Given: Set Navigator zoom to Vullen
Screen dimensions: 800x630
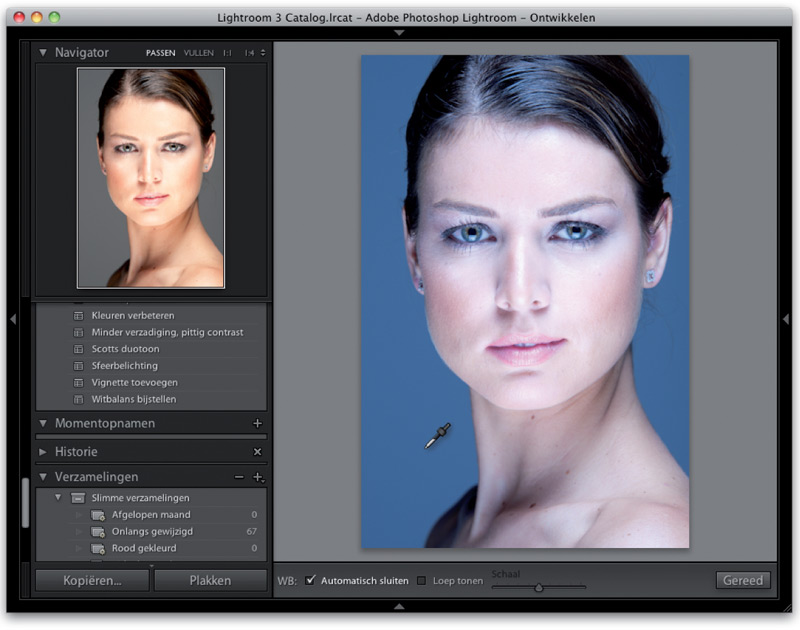Looking at the screenshot, I should pos(198,53).
